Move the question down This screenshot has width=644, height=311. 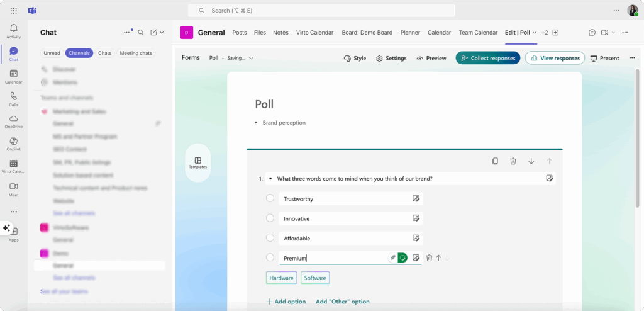531,161
